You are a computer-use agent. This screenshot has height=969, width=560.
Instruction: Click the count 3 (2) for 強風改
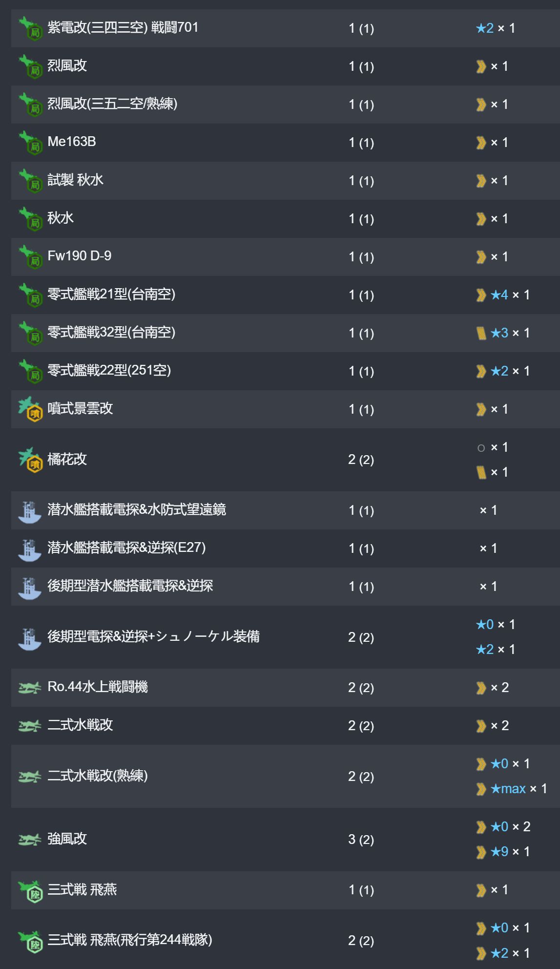pos(361,840)
